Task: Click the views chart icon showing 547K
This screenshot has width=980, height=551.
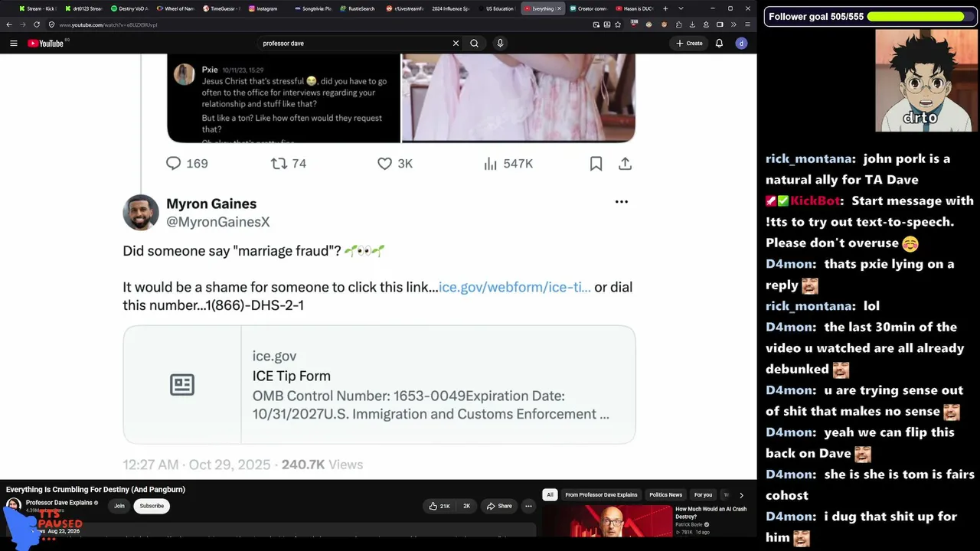Action: 491,163
